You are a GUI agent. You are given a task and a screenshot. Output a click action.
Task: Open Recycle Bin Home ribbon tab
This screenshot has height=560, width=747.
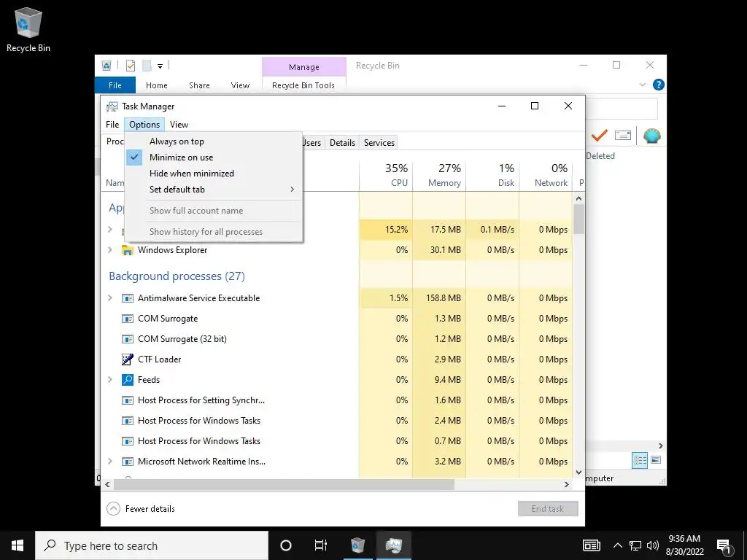coord(157,85)
